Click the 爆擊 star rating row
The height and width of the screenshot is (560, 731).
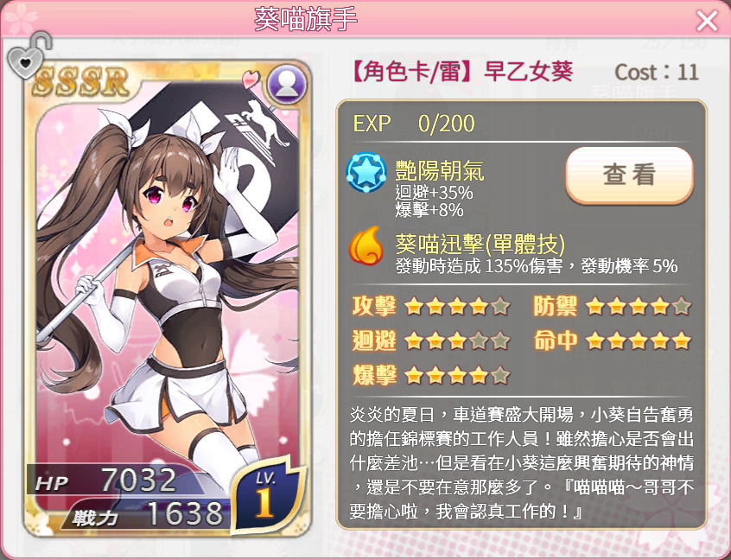coord(431,375)
